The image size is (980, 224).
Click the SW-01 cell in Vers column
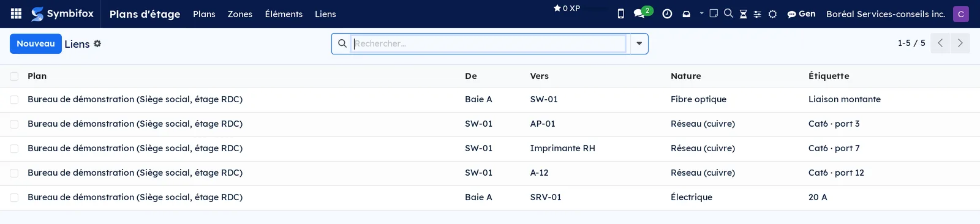click(544, 99)
